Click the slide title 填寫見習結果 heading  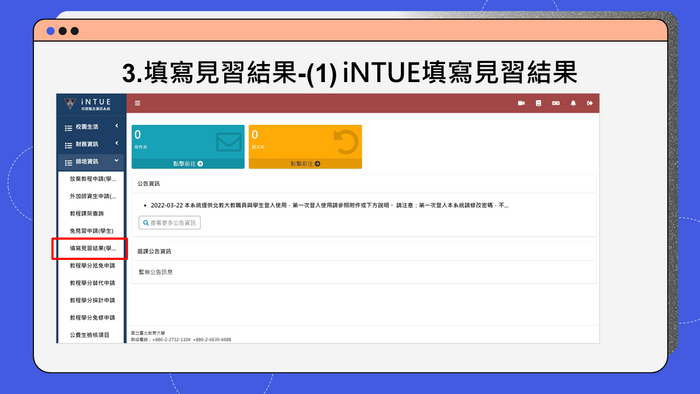350,73
